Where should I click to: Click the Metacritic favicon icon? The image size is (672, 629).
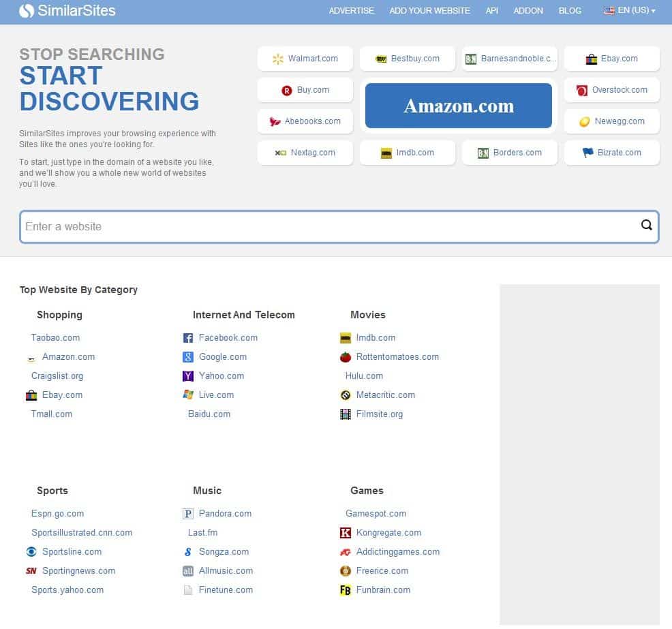(x=345, y=395)
